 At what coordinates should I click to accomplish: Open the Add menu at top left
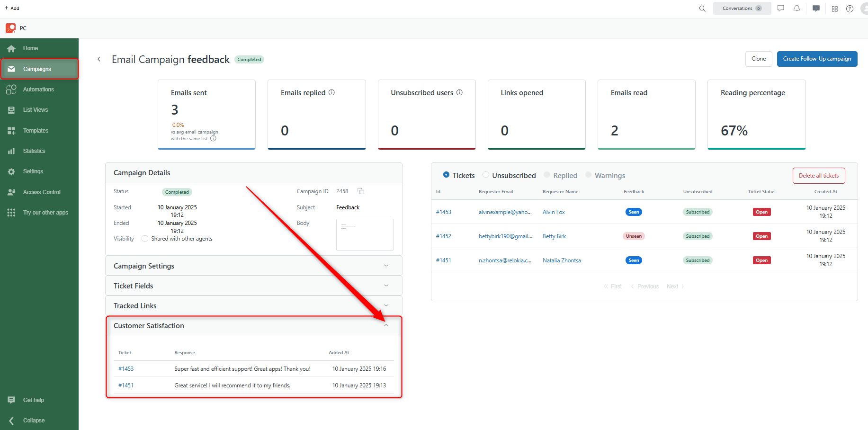click(x=12, y=8)
